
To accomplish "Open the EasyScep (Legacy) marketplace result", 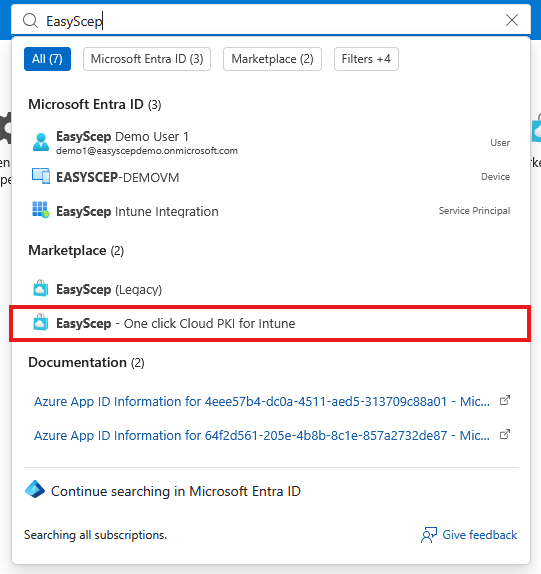I will pos(271,289).
